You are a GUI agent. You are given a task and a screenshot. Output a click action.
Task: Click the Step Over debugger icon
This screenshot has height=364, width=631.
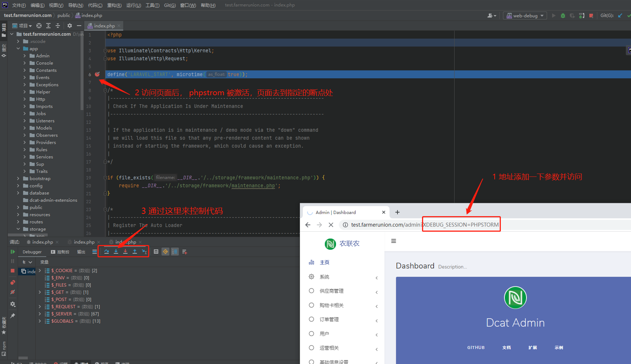pyautogui.click(x=106, y=252)
